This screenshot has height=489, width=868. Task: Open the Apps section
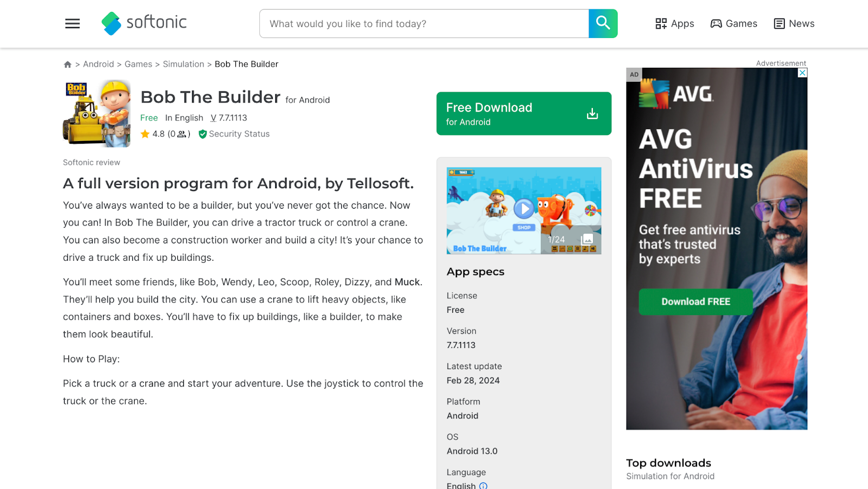pos(674,23)
